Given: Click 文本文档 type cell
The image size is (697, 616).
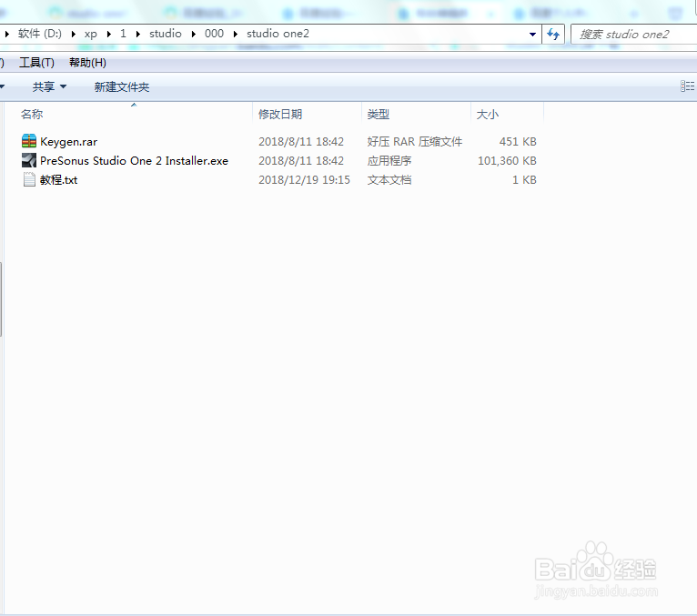Looking at the screenshot, I should point(389,180).
